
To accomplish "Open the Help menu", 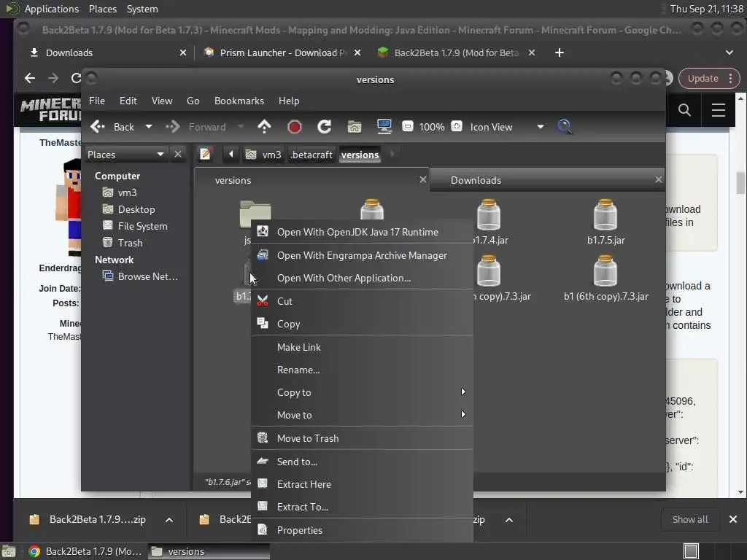I will click(x=289, y=101).
